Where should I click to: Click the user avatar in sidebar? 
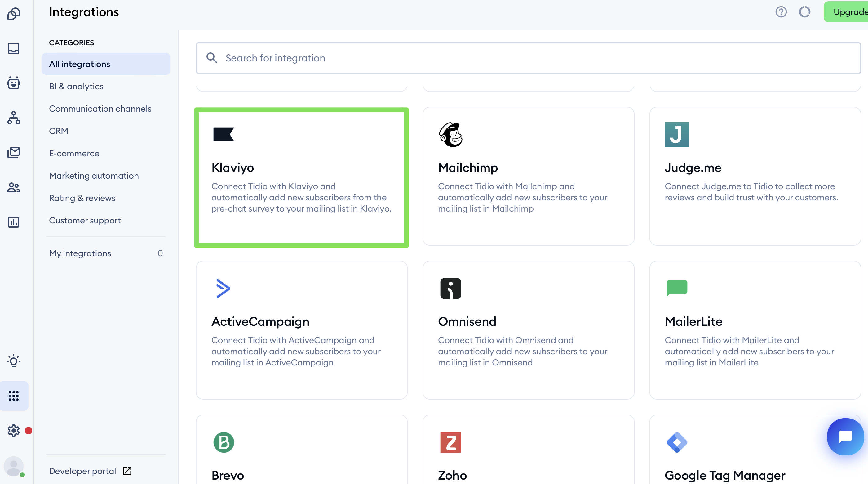click(14, 466)
